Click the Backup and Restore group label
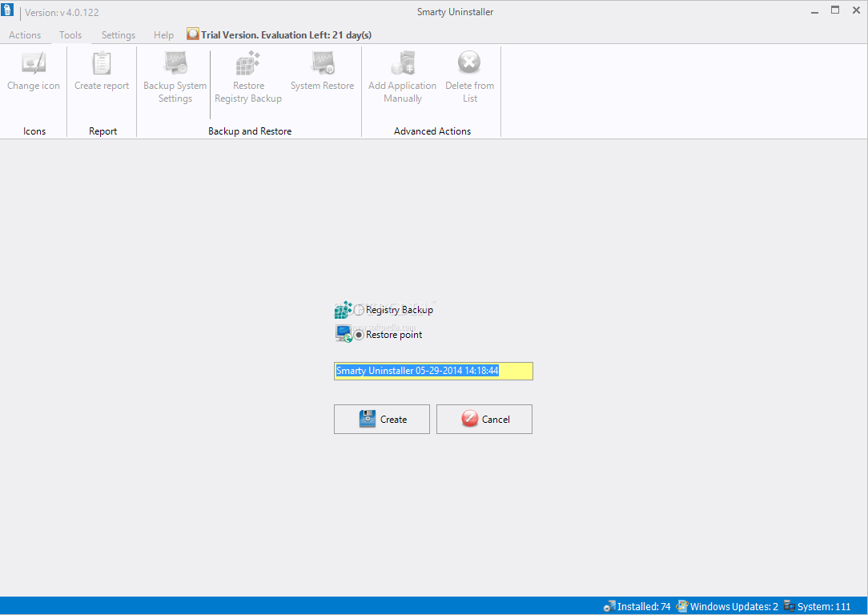The height and width of the screenshot is (615, 868). pyautogui.click(x=250, y=131)
